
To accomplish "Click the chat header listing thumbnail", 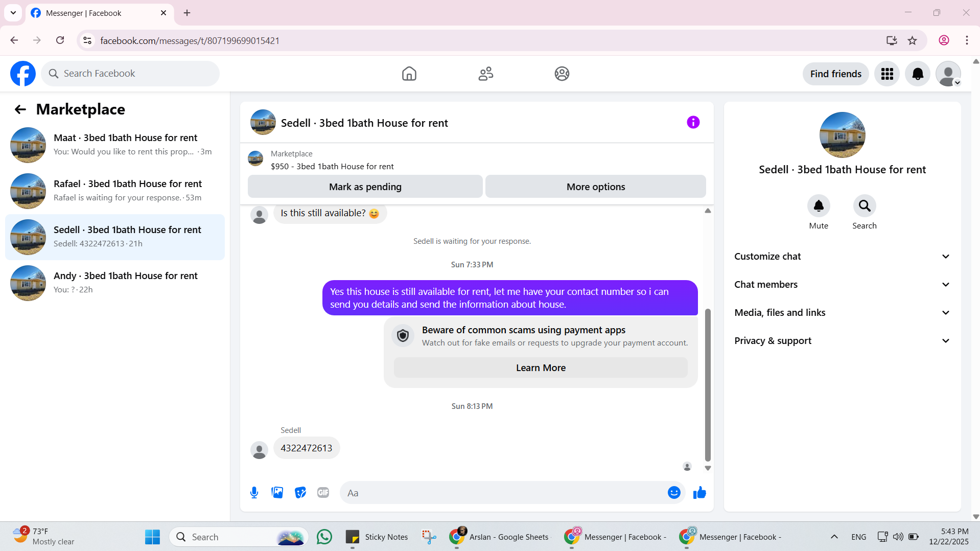I will pos(263,122).
